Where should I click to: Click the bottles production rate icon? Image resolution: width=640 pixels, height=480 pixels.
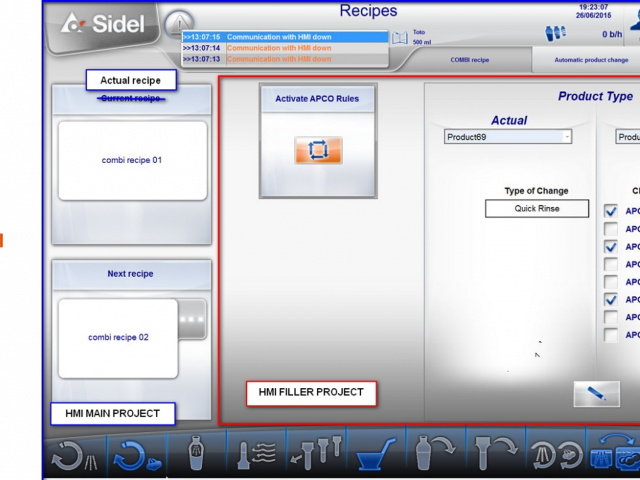(x=555, y=33)
